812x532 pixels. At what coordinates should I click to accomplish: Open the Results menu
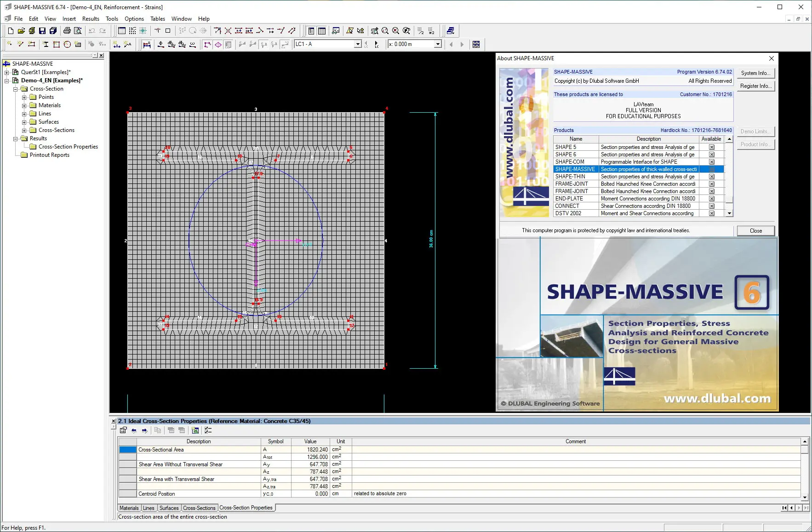(91, 19)
